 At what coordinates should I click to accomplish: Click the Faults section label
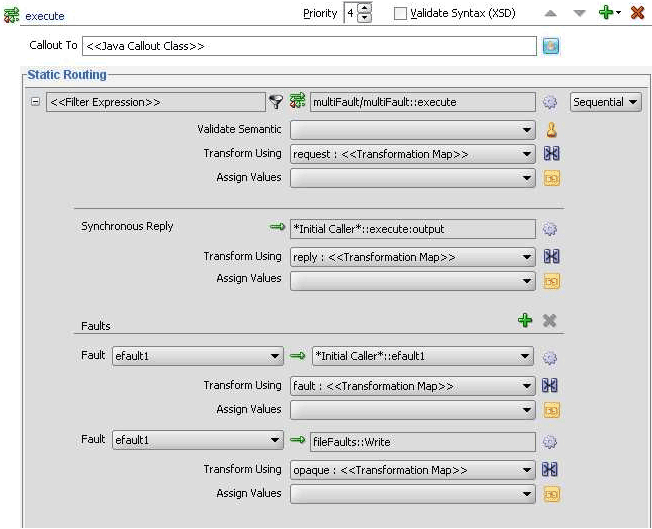(x=96, y=326)
